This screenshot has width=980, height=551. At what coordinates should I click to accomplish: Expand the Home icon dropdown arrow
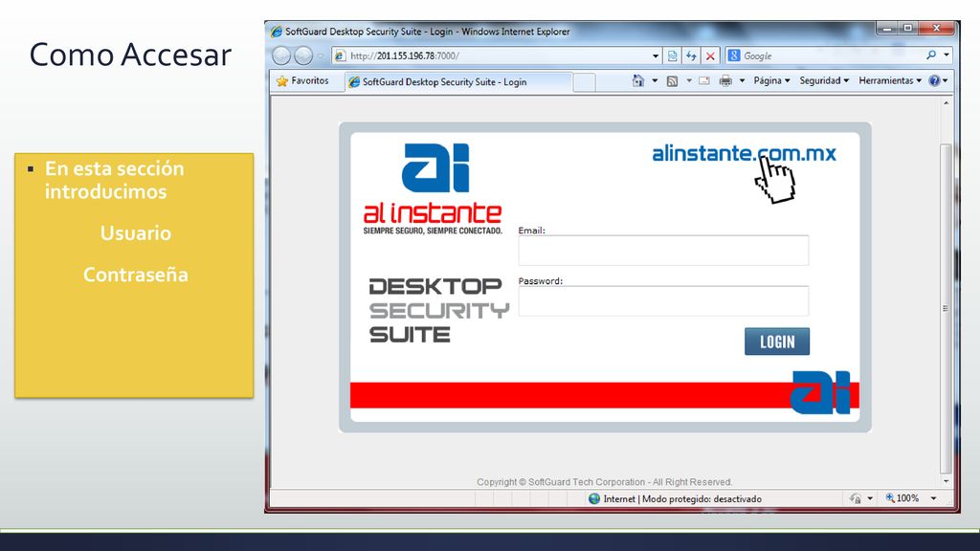[x=655, y=80]
